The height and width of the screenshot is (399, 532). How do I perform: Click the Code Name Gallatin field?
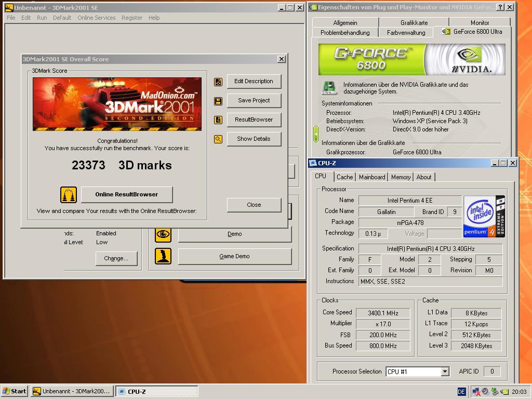click(x=386, y=212)
